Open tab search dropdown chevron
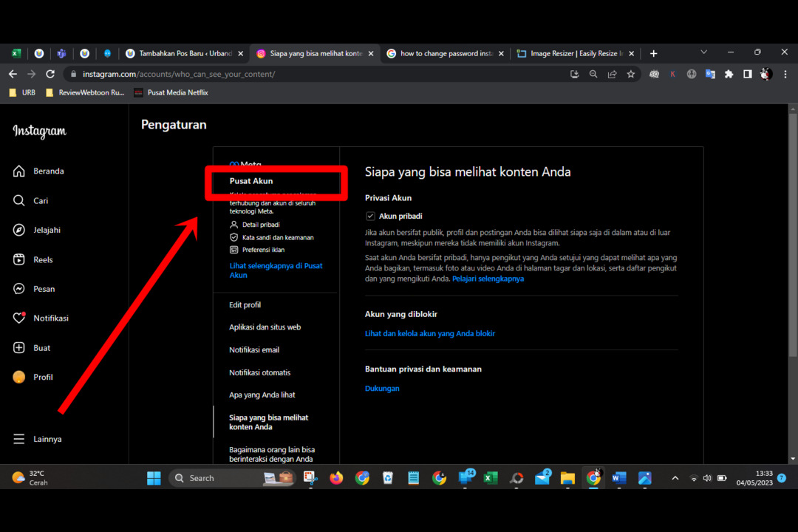 point(704,52)
